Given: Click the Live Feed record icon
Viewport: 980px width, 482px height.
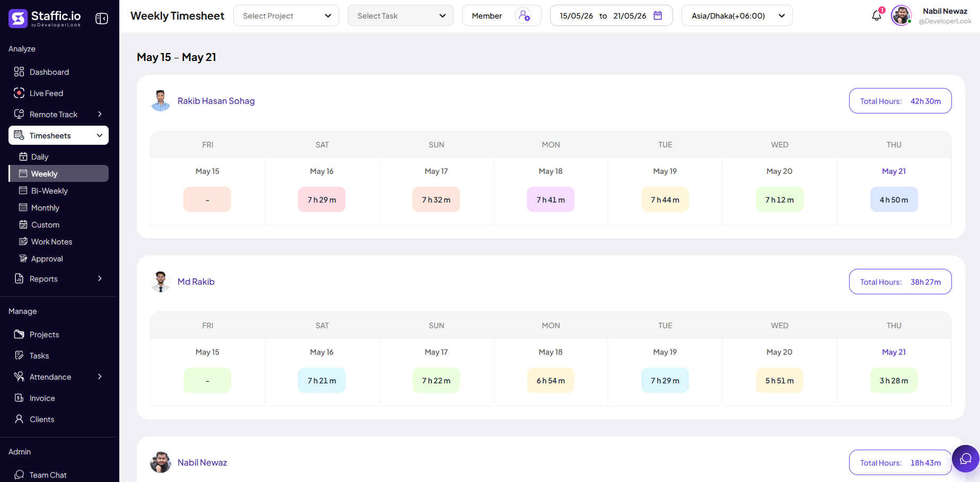Looking at the screenshot, I should [x=19, y=93].
